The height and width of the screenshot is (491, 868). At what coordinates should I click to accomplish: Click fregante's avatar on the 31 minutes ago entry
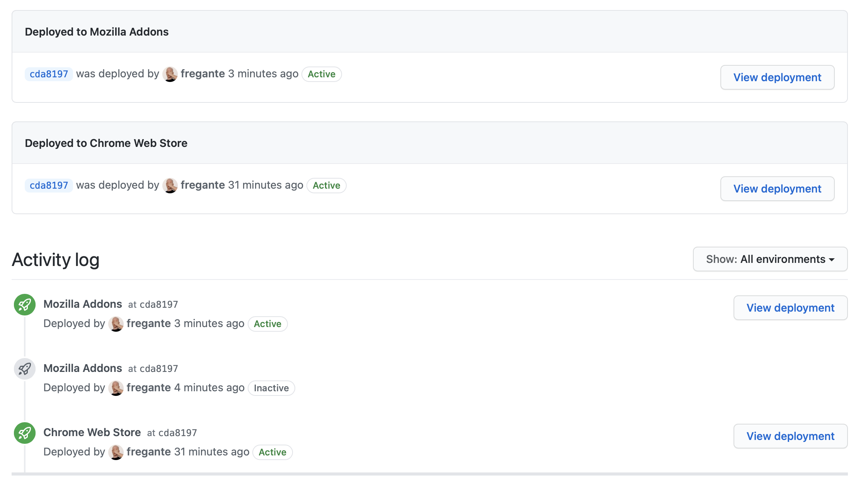[116, 452]
